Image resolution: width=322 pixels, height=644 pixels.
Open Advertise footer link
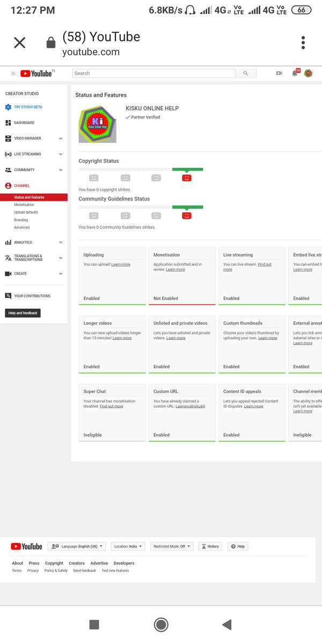coord(99,563)
